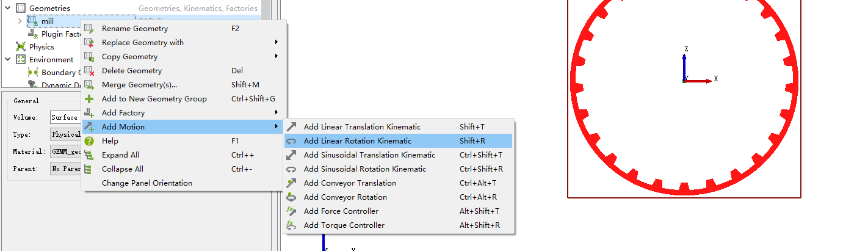Image resolution: width=868 pixels, height=251 pixels.
Task: Click the Physics tree icon
Action: click(21, 47)
